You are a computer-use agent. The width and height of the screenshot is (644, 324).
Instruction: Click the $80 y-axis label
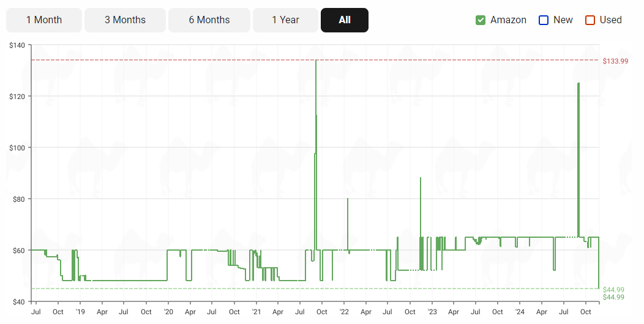18,199
